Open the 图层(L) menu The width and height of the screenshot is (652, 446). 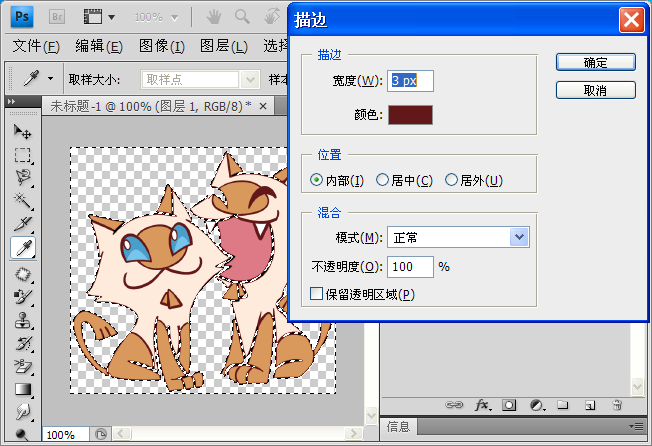click(x=224, y=46)
